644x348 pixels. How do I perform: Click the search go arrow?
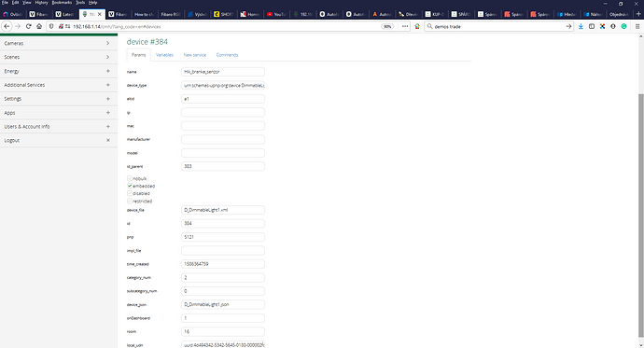coord(568,26)
